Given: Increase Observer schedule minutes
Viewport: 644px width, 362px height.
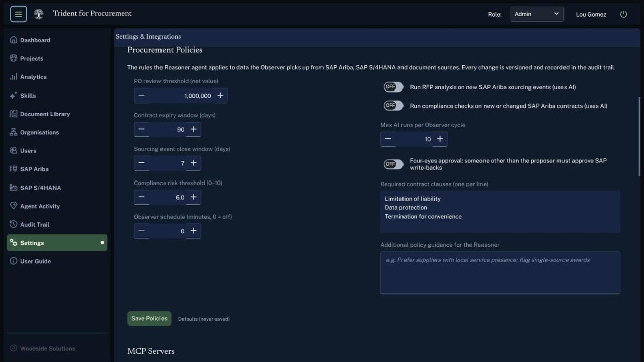Looking at the screenshot, I should coord(193,231).
